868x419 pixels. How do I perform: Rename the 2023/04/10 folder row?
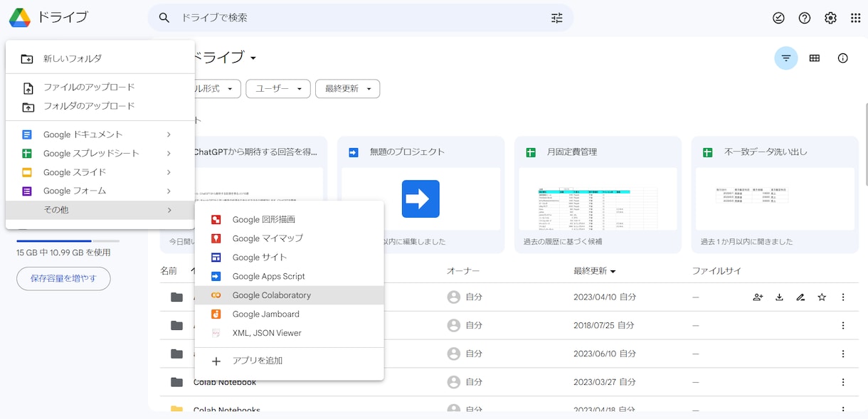[800, 297]
